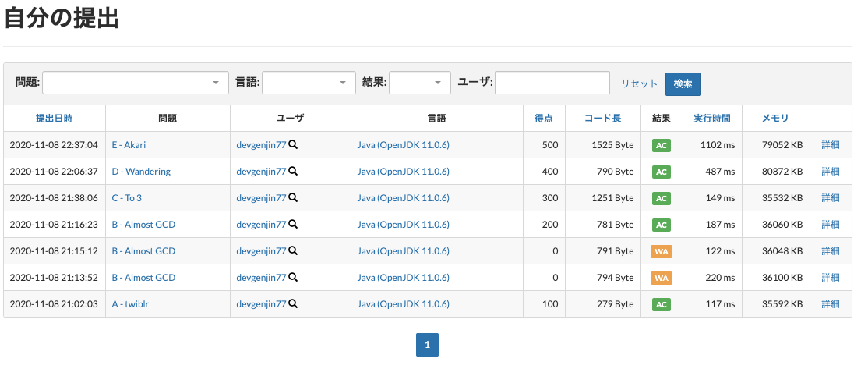Sort by 提出日時 column header
This screenshot has height=369, width=868.
tap(55, 118)
